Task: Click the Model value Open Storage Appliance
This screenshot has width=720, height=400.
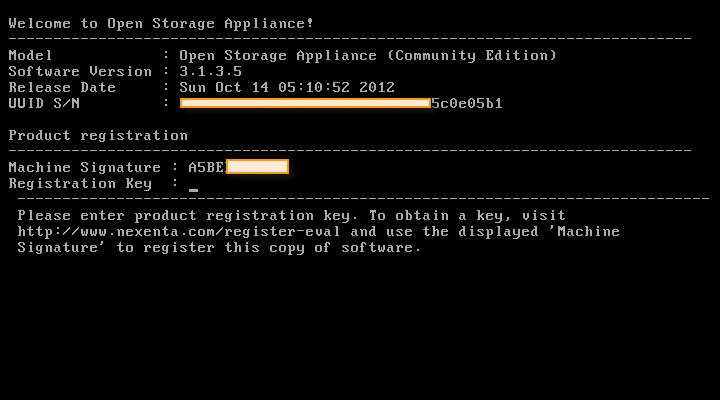Action: [368, 56]
